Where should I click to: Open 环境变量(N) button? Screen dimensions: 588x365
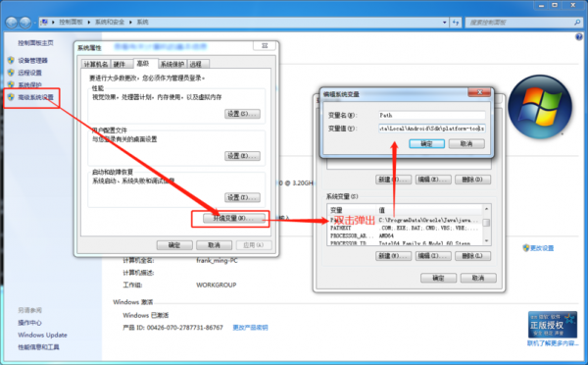[x=234, y=218]
